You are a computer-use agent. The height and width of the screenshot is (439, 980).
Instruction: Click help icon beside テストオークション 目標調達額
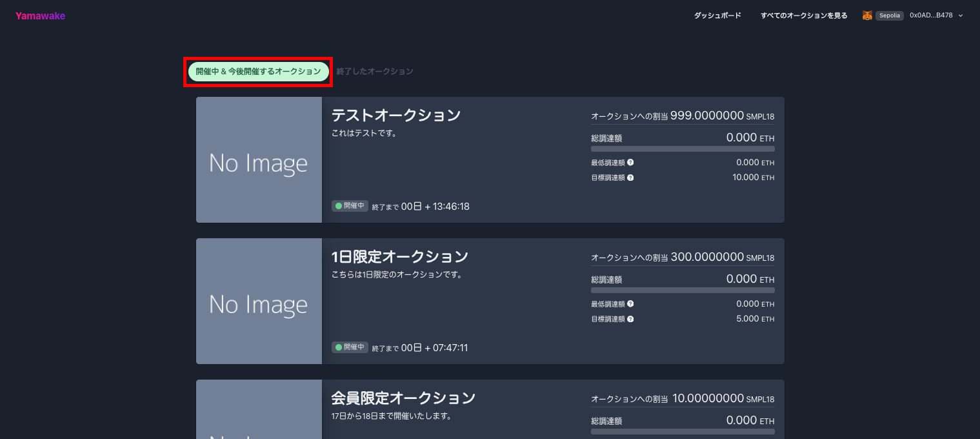click(630, 178)
